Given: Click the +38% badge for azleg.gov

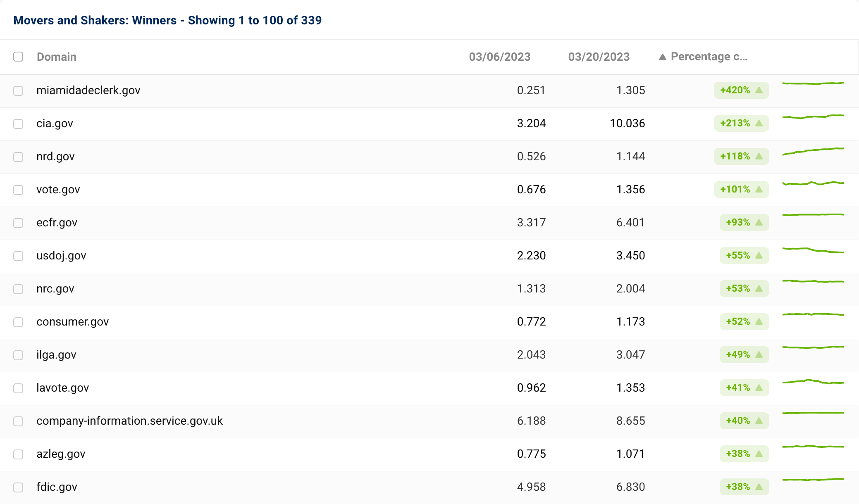Looking at the screenshot, I should click(x=744, y=454).
